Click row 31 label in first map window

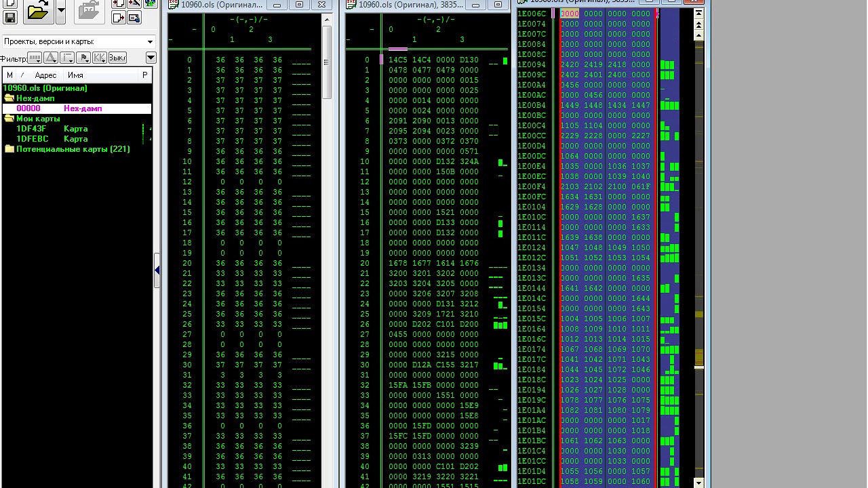point(187,375)
